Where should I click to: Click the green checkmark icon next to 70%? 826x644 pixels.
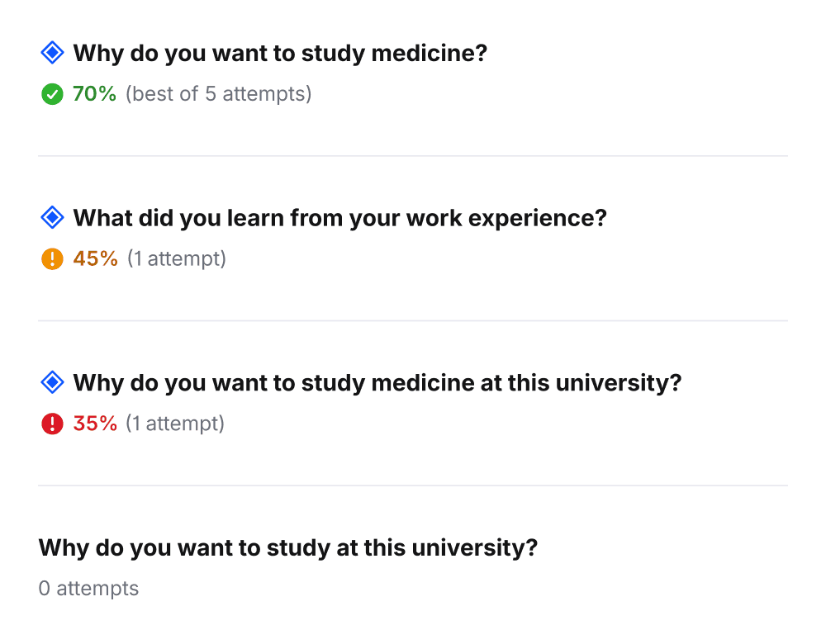pos(52,94)
